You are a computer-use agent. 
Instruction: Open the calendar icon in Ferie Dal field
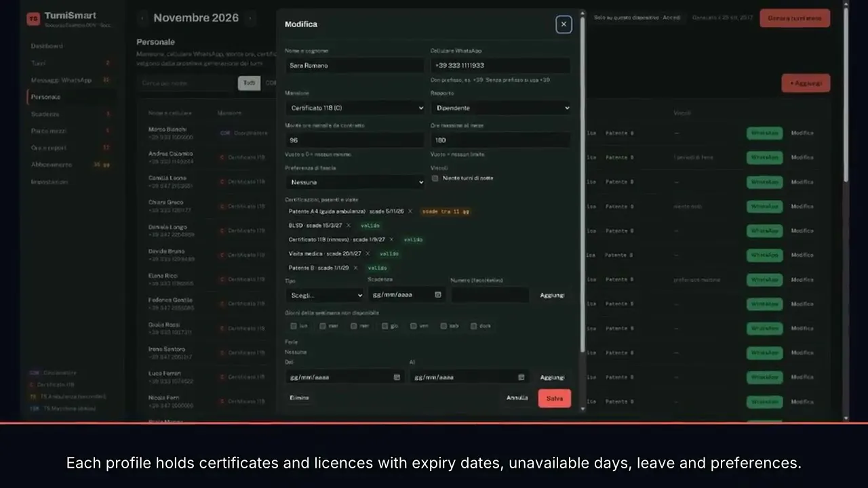click(397, 378)
